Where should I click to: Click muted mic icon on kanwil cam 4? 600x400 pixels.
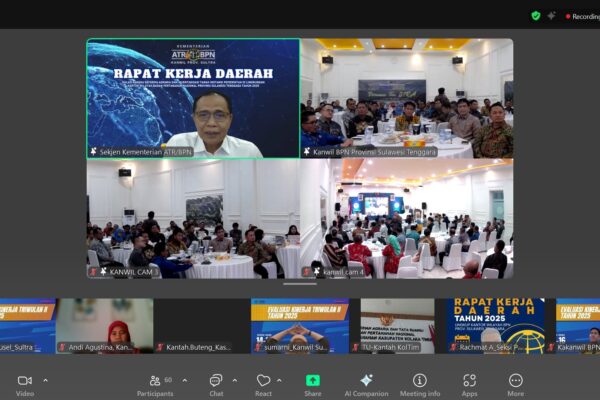click(307, 272)
